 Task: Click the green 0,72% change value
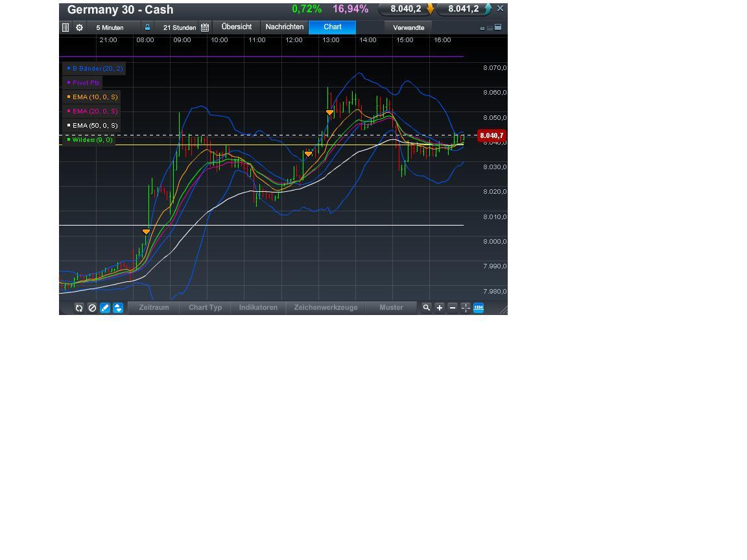tap(307, 9)
